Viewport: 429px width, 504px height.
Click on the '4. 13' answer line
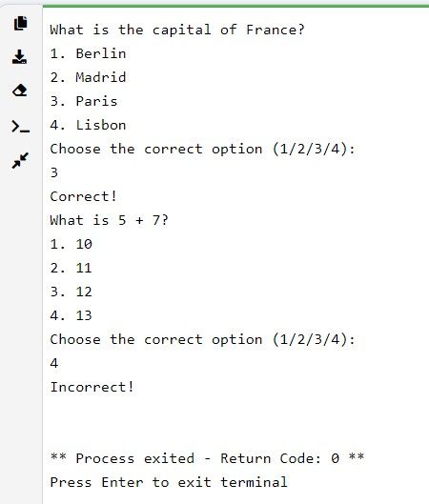[71, 315]
